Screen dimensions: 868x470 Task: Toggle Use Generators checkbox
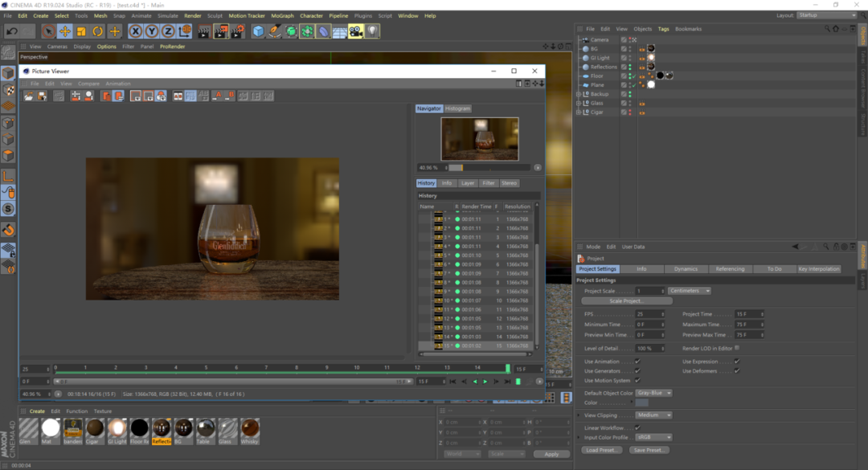637,371
